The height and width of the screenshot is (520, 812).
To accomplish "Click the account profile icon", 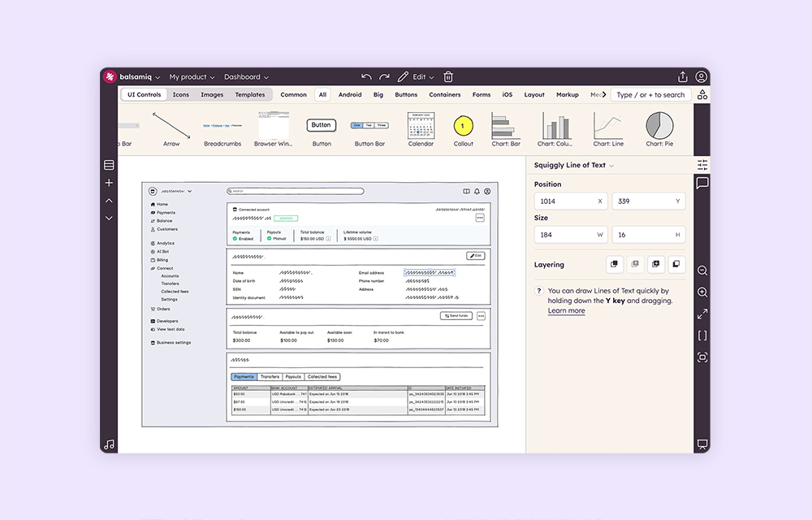I will click(702, 76).
